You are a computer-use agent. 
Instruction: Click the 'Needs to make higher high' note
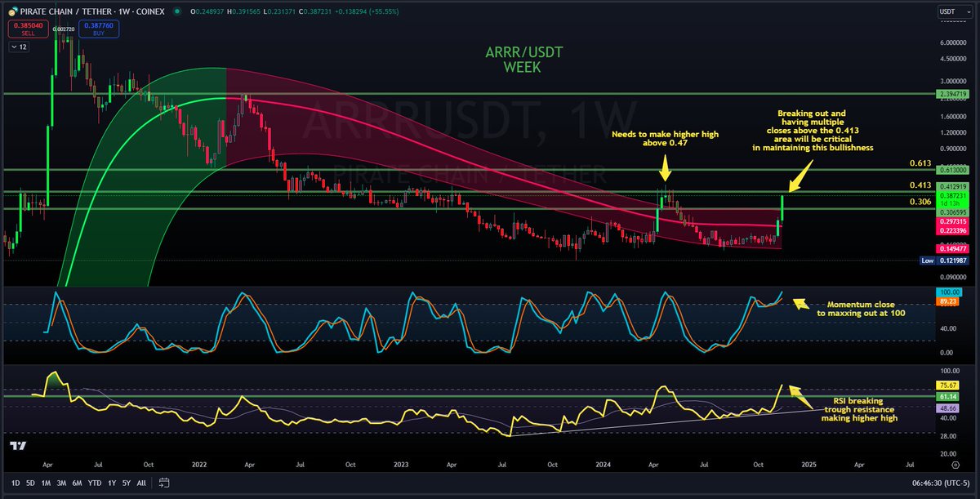664,139
